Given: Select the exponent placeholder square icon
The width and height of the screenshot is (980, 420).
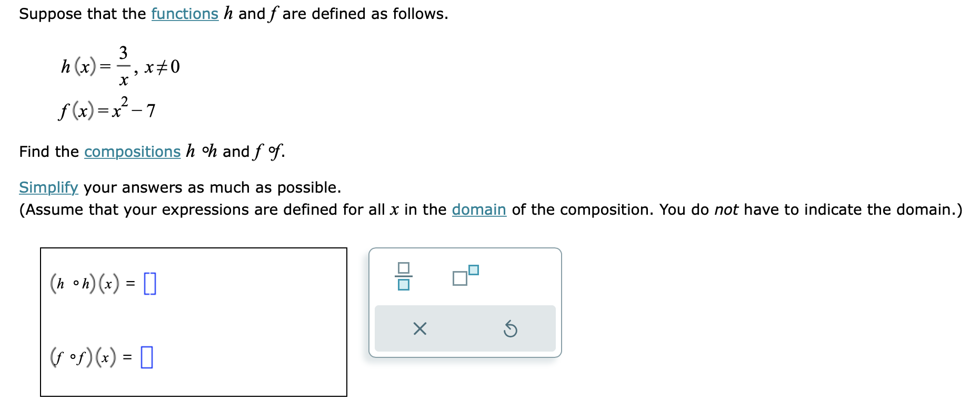Looking at the screenshot, I should click(x=473, y=269).
